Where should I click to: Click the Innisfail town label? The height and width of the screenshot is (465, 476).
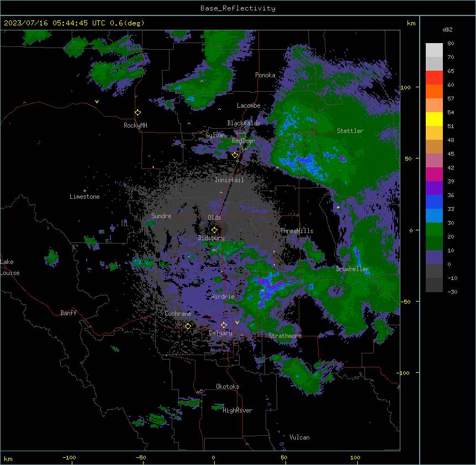click(229, 180)
